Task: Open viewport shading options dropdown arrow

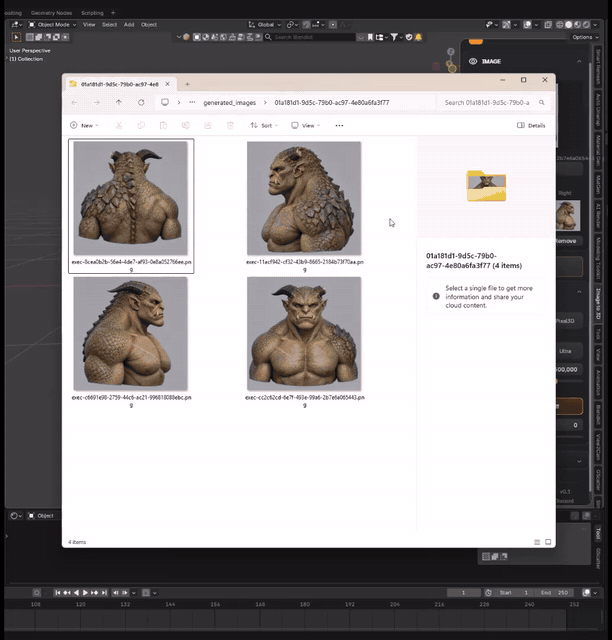Action: (x=595, y=25)
